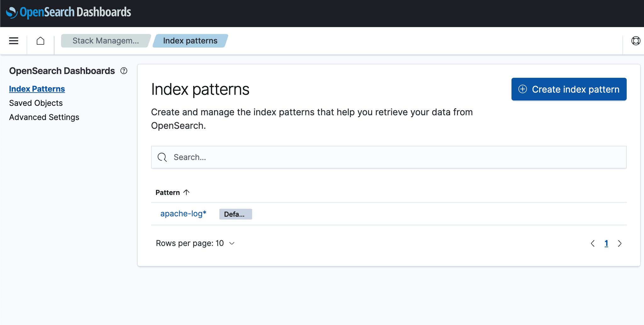Click the home icon
This screenshot has height=325, width=644.
(x=40, y=41)
